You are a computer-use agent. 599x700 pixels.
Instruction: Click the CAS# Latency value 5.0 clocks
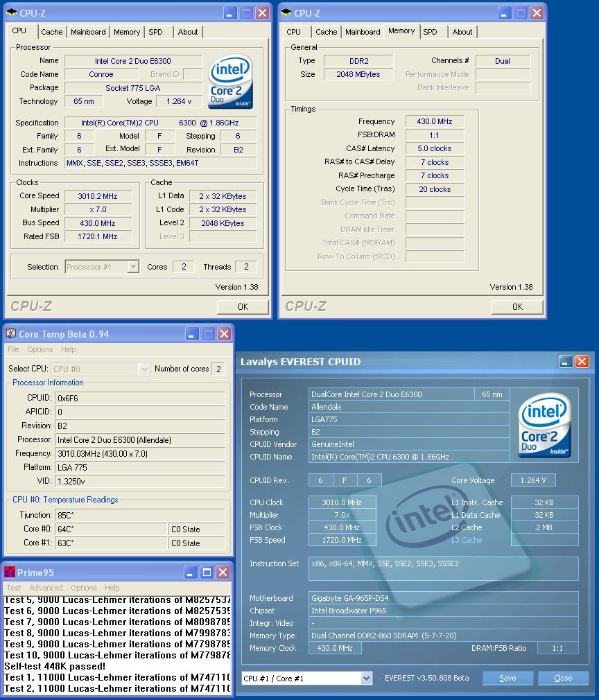[435, 148]
